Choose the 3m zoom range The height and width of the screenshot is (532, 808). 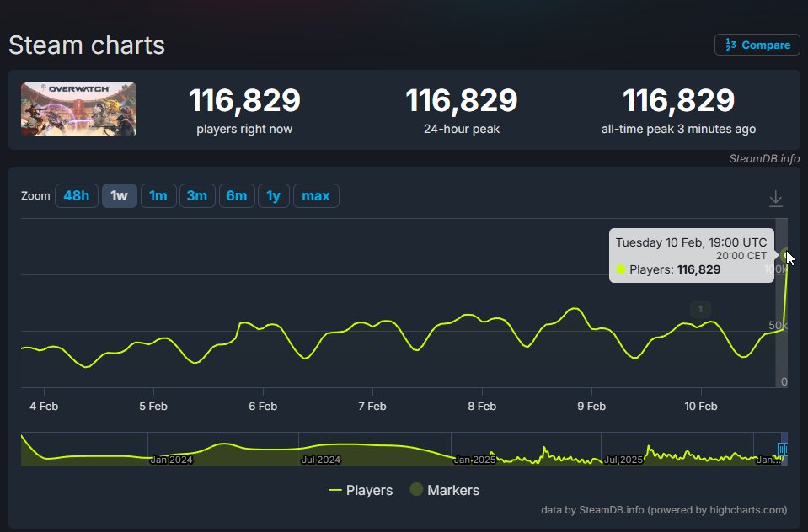(197, 195)
